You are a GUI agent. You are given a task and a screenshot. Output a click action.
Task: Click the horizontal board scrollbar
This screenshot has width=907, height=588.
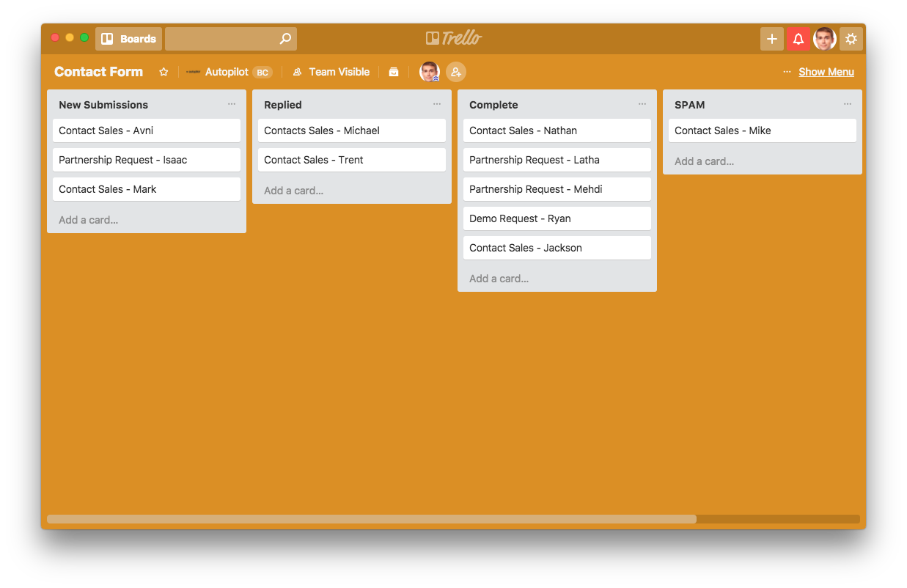[372, 519]
